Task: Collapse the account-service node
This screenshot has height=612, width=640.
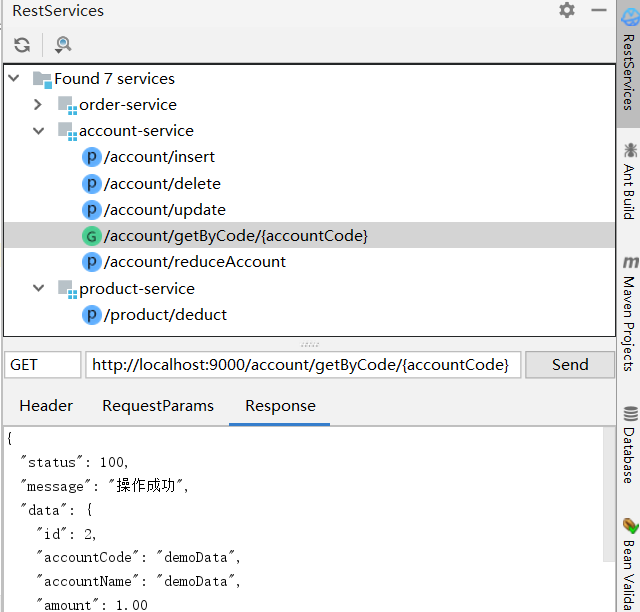Action: (x=39, y=131)
